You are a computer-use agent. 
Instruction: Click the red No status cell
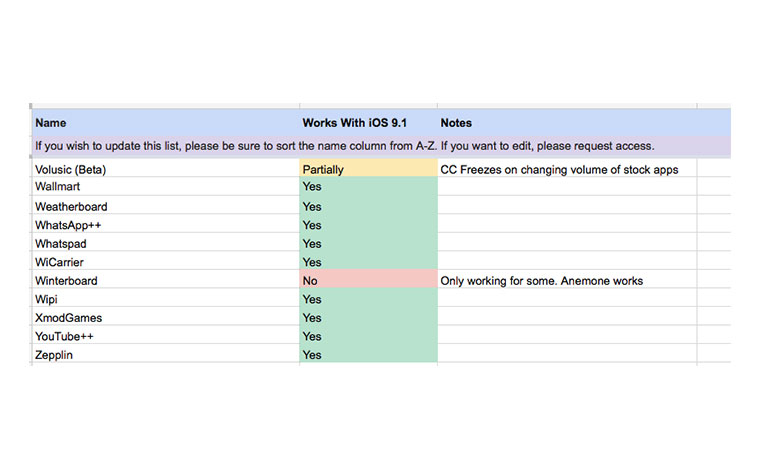(x=368, y=281)
